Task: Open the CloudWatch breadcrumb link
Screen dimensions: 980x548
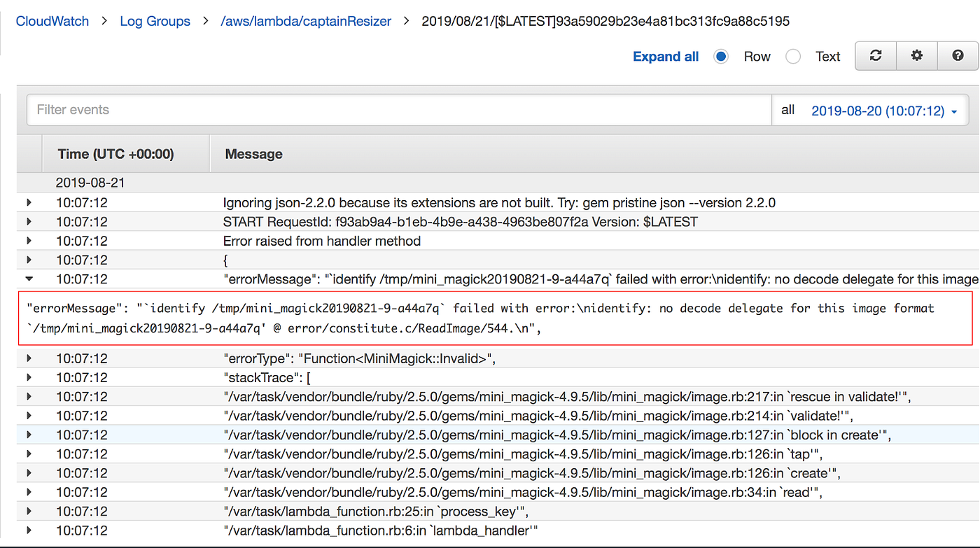Action: coord(52,21)
